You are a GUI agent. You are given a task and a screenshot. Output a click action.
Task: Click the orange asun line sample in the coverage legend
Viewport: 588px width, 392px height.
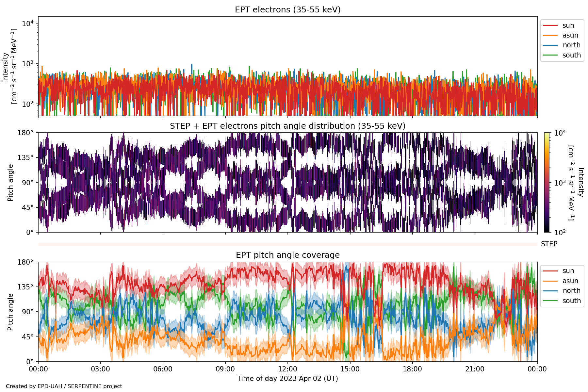550,281
